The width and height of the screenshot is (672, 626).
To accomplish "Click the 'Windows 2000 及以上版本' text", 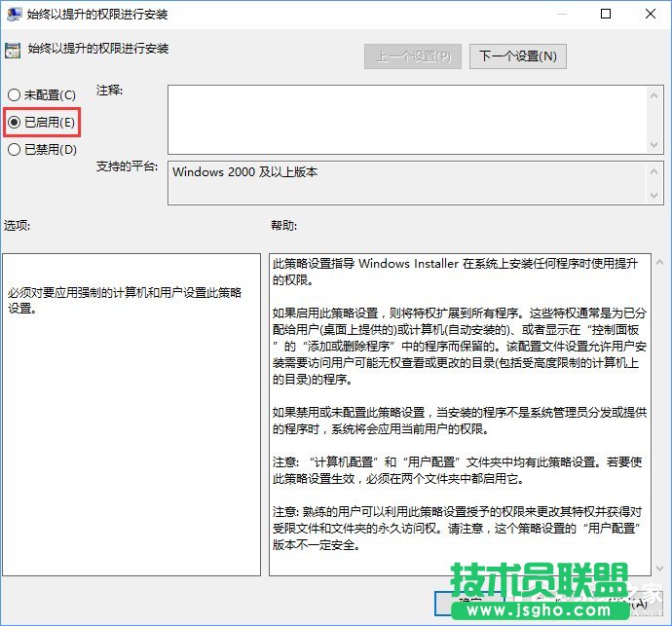I will click(244, 172).
